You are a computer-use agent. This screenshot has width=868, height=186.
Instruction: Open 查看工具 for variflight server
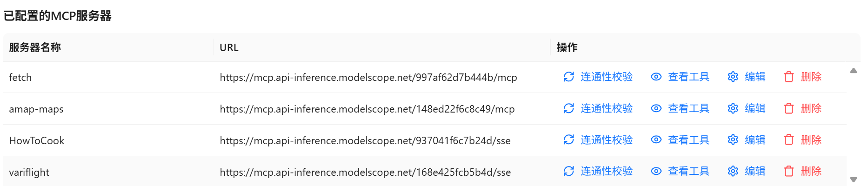[688, 172]
